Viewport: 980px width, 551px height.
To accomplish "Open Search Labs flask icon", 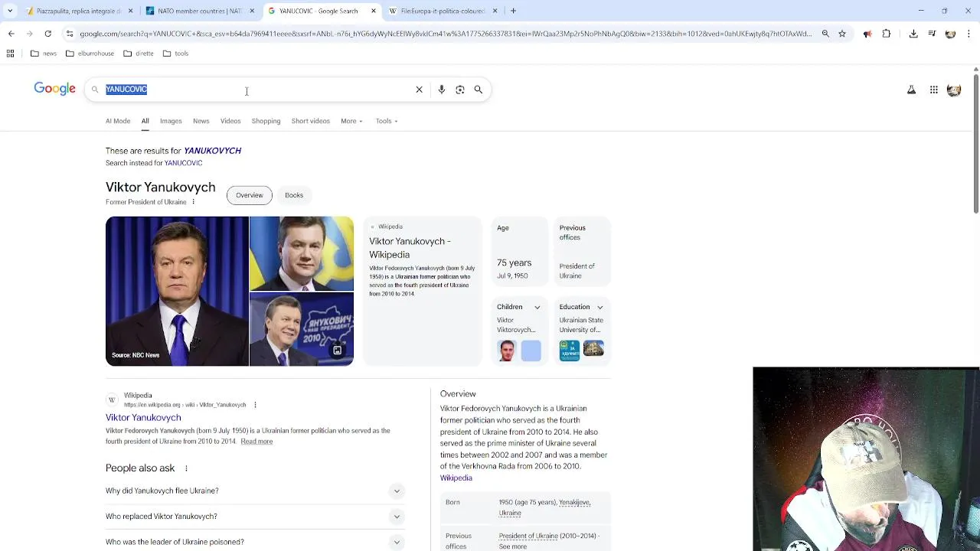I will [911, 90].
